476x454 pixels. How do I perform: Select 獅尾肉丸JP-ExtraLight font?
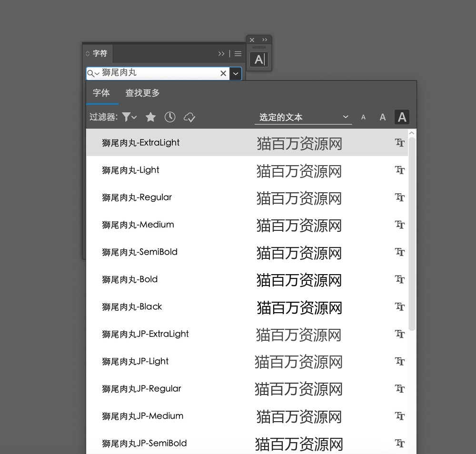(x=247, y=334)
